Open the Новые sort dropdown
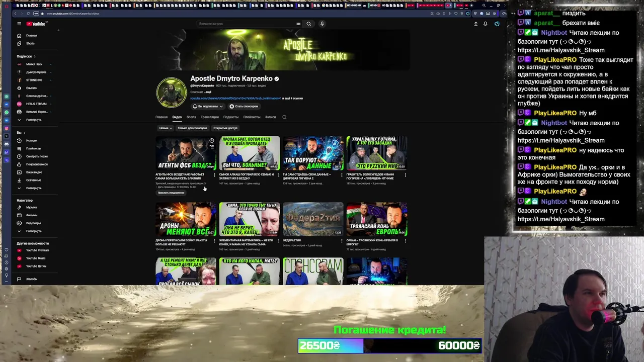 point(166,128)
